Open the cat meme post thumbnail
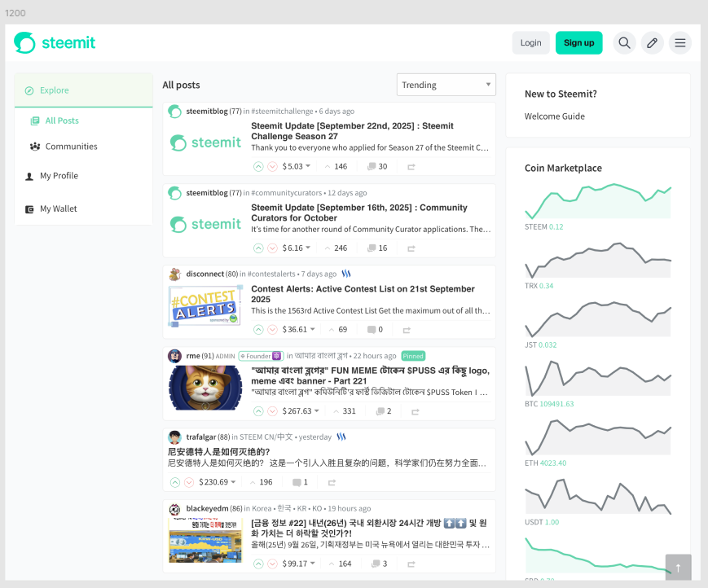This screenshot has width=708, height=588. coord(205,388)
